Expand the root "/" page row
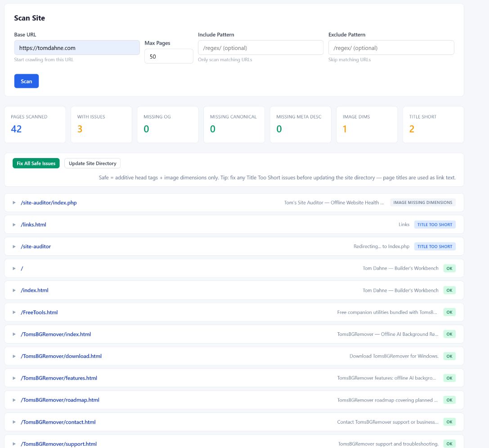This screenshot has height=448, width=489. (14, 268)
